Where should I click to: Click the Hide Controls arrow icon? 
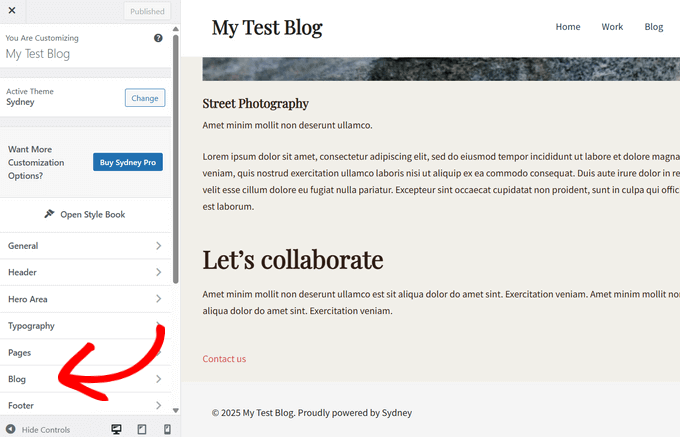(x=11, y=429)
